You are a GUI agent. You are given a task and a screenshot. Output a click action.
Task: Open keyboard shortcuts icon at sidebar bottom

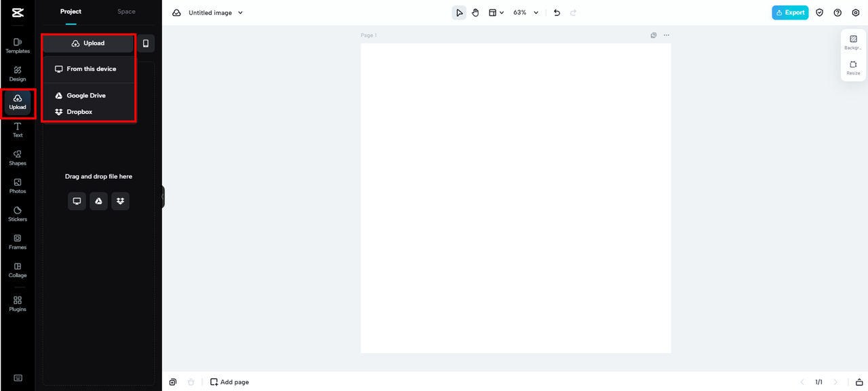(x=18, y=378)
